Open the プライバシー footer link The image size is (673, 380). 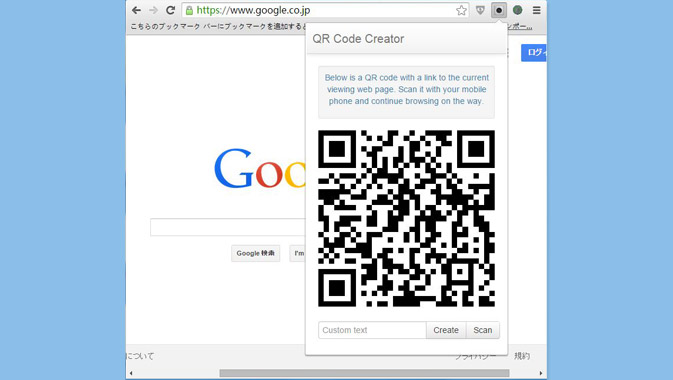point(476,356)
